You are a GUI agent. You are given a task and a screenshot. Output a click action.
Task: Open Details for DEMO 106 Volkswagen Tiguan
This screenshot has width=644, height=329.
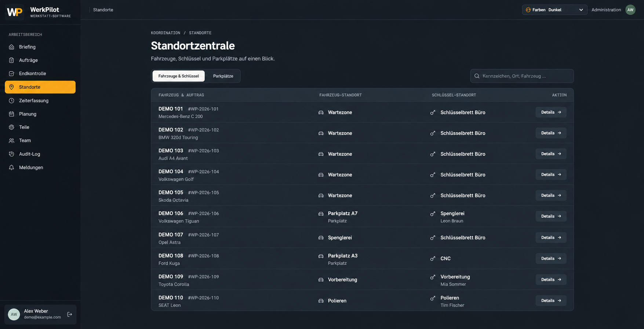point(551,216)
